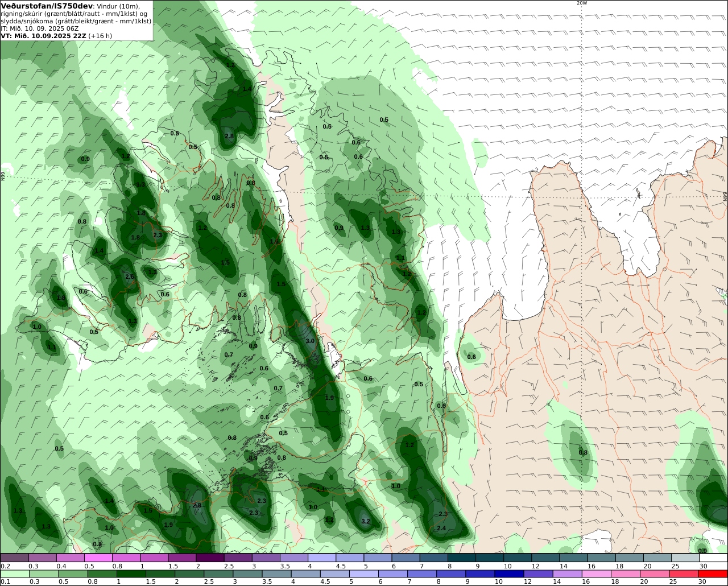
Task: Choose the lavender 14 mm rain swatch
Action: click(x=568, y=574)
